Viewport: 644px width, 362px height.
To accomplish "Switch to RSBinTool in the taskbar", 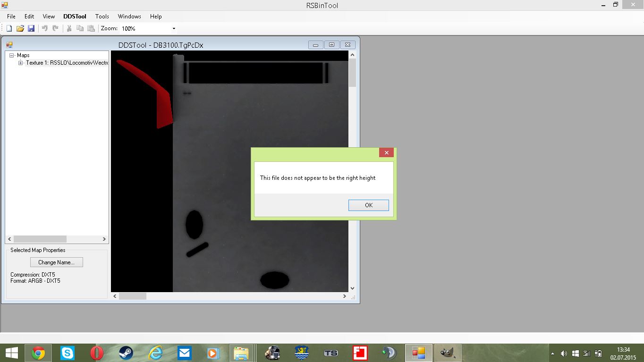I will point(419,353).
